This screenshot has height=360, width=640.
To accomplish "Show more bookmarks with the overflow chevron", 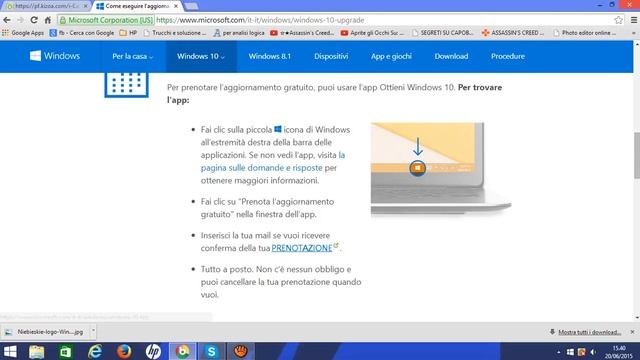I will [633, 33].
